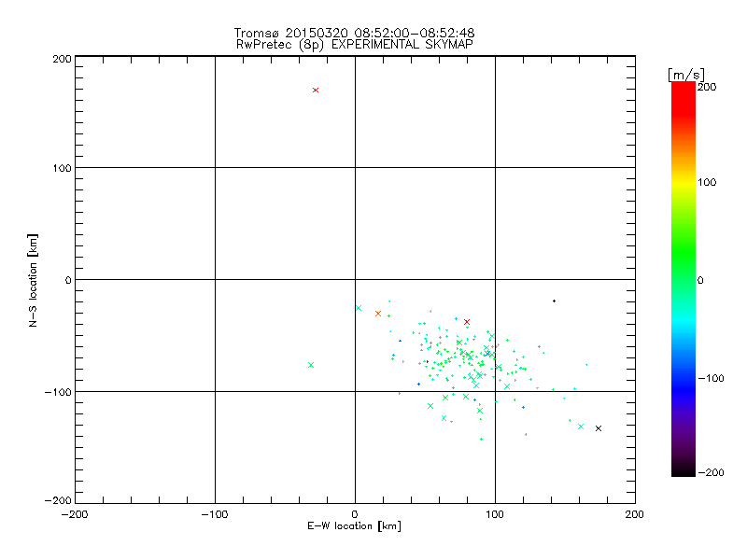747x560 pixels.
Task: Select the orange X marker below the zero line
Action: coord(378,314)
